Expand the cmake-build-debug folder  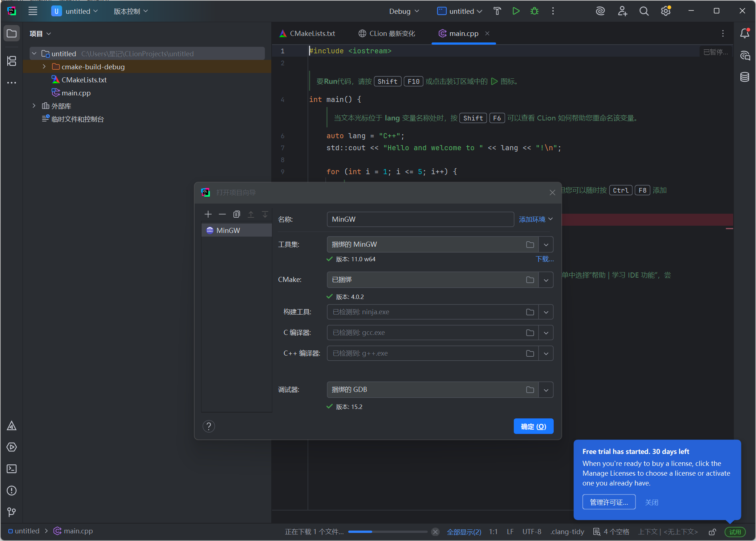(x=44, y=66)
